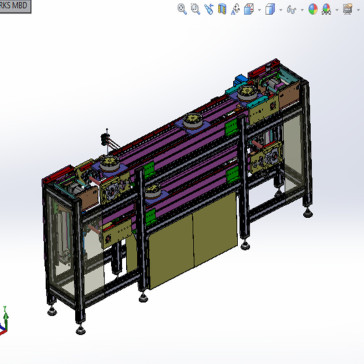Expand the Display Style dropdown arrow
The height and width of the screenshot is (364, 364).
click(281, 9)
